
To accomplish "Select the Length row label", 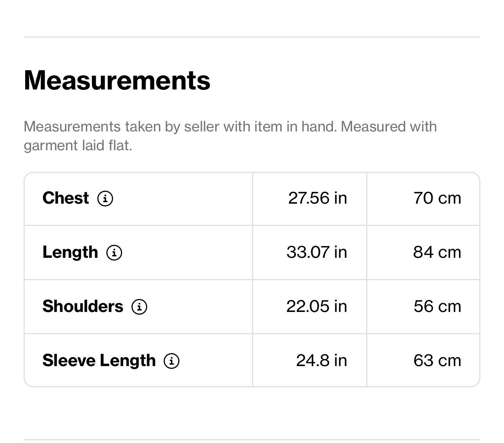I will coord(70,252).
